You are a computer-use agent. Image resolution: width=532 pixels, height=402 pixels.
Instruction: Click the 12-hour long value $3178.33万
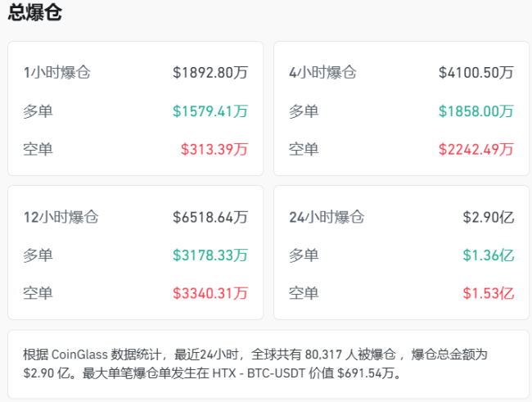point(210,255)
